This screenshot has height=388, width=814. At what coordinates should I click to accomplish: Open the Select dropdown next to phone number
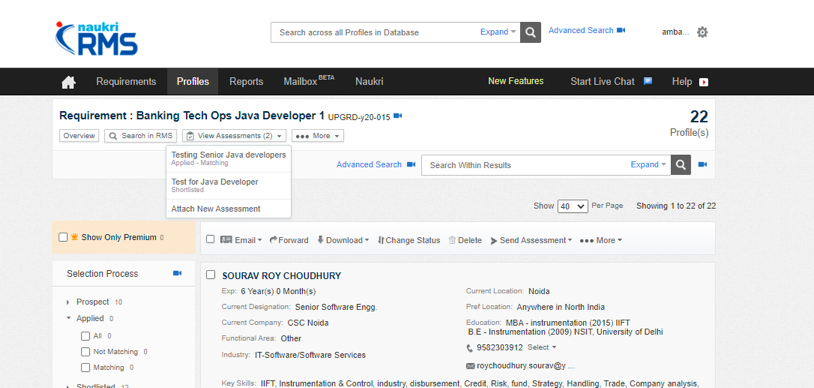pyautogui.click(x=542, y=347)
